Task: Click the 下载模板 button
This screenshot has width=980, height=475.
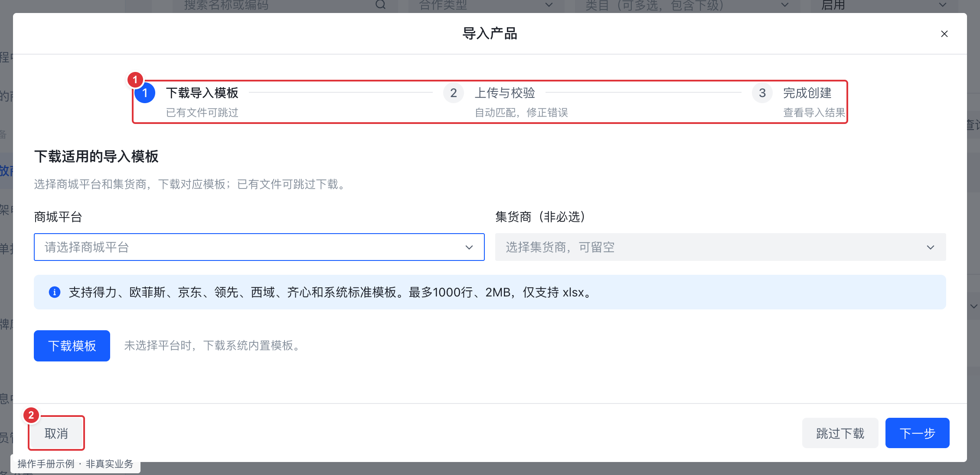Action: [x=72, y=346]
